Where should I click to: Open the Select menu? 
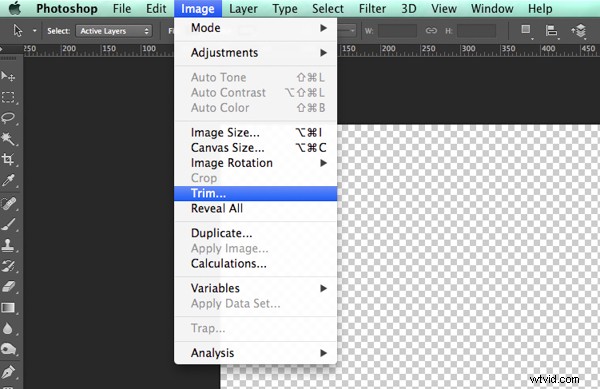click(x=328, y=8)
